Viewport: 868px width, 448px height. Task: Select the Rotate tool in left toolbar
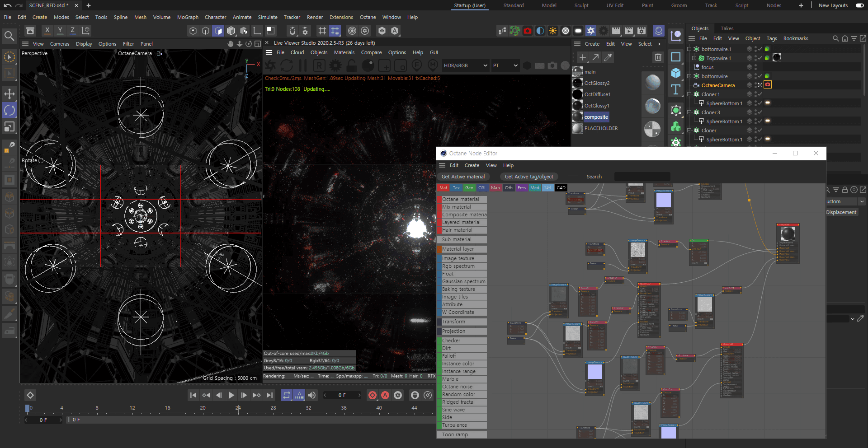pyautogui.click(x=9, y=110)
